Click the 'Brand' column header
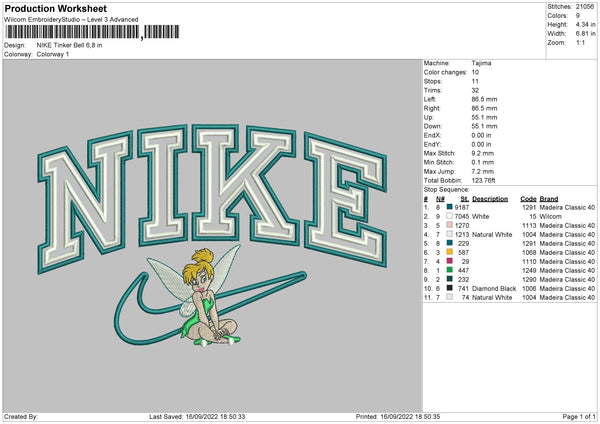The image size is (600, 424). click(549, 199)
